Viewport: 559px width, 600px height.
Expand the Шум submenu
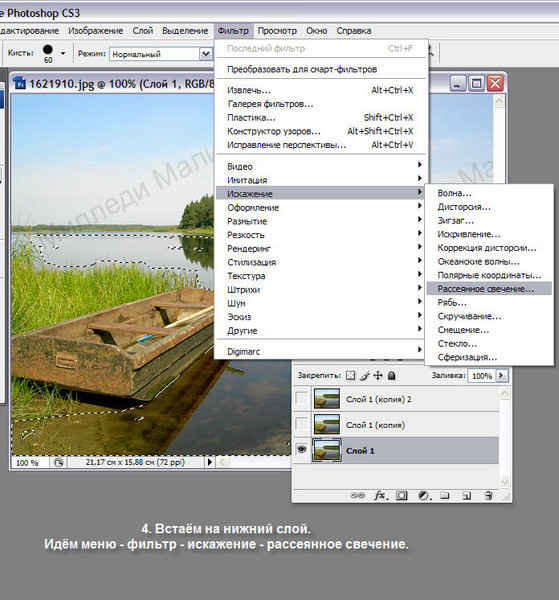(x=321, y=303)
